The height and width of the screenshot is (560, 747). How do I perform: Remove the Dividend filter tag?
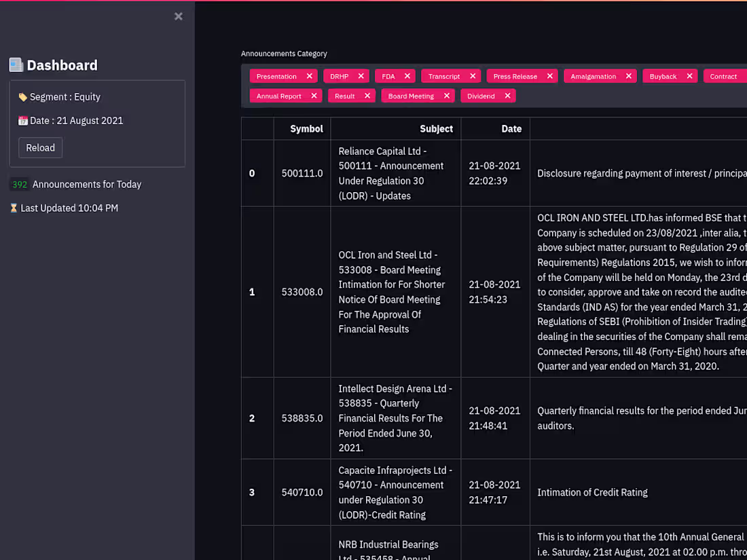point(507,96)
